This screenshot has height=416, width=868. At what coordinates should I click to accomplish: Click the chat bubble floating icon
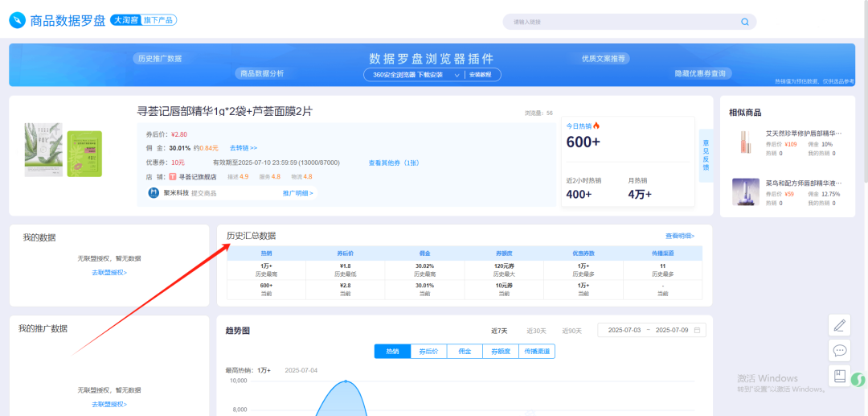pyautogui.click(x=839, y=350)
